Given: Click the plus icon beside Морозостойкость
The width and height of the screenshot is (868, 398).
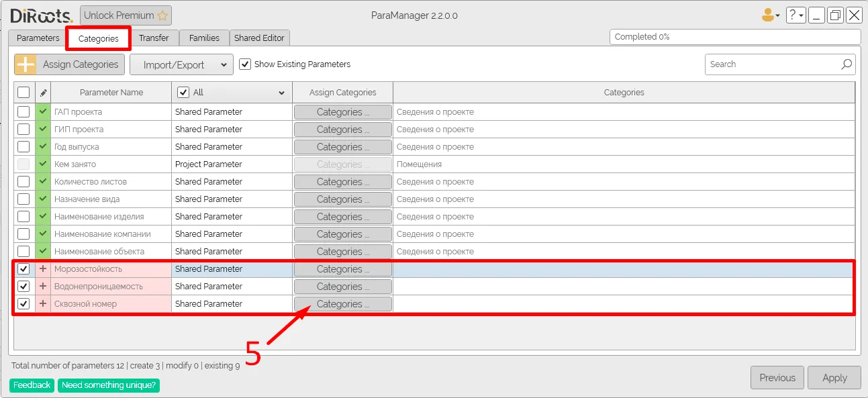Looking at the screenshot, I should pyautogui.click(x=43, y=269).
